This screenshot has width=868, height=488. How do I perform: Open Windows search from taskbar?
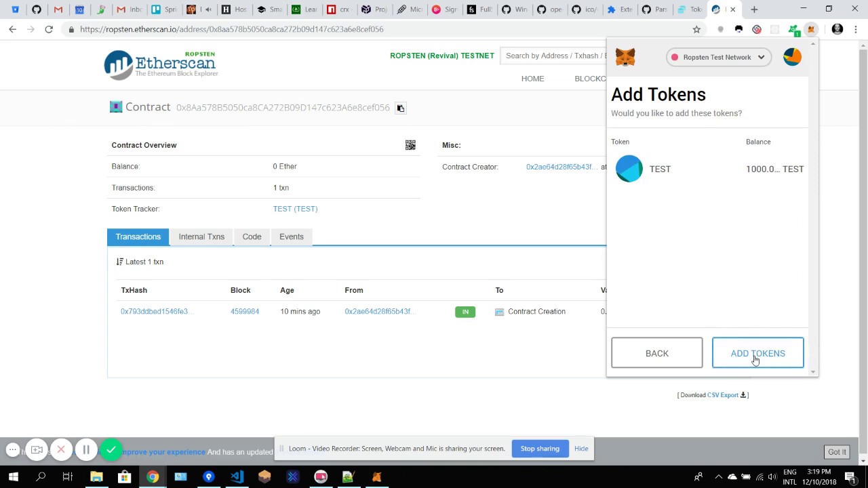coord(41,477)
